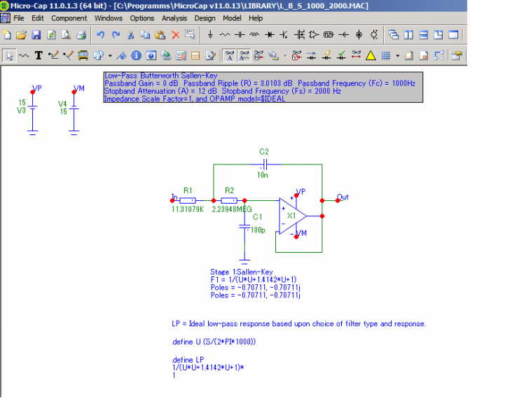Click the red Delete X button
The height and width of the screenshot is (420, 517).
(x=175, y=34)
